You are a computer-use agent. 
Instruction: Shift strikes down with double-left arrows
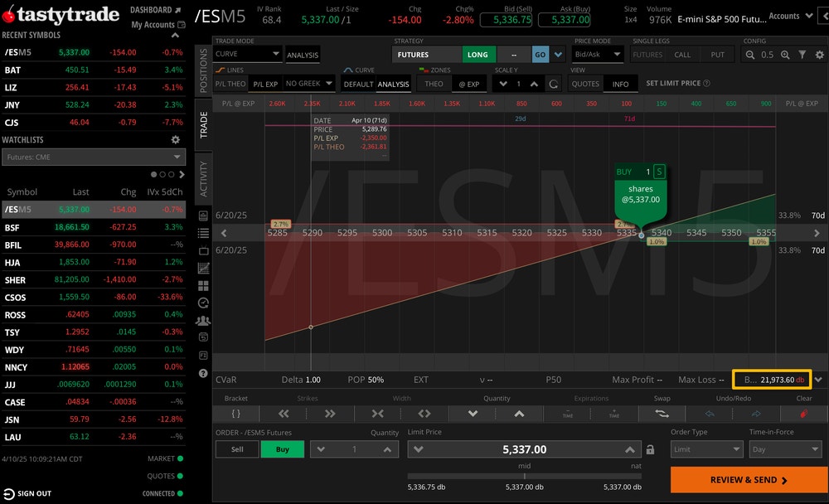pyautogui.click(x=284, y=414)
